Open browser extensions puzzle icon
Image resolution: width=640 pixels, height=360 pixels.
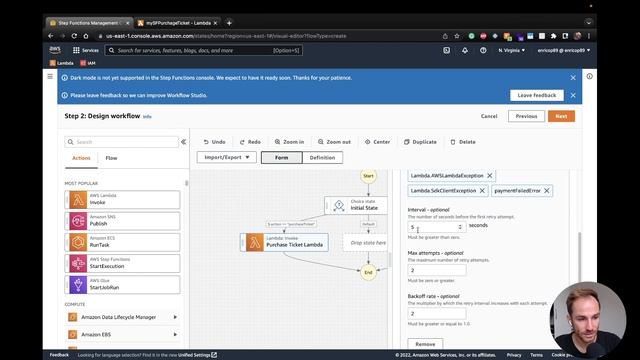click(553, 36)
